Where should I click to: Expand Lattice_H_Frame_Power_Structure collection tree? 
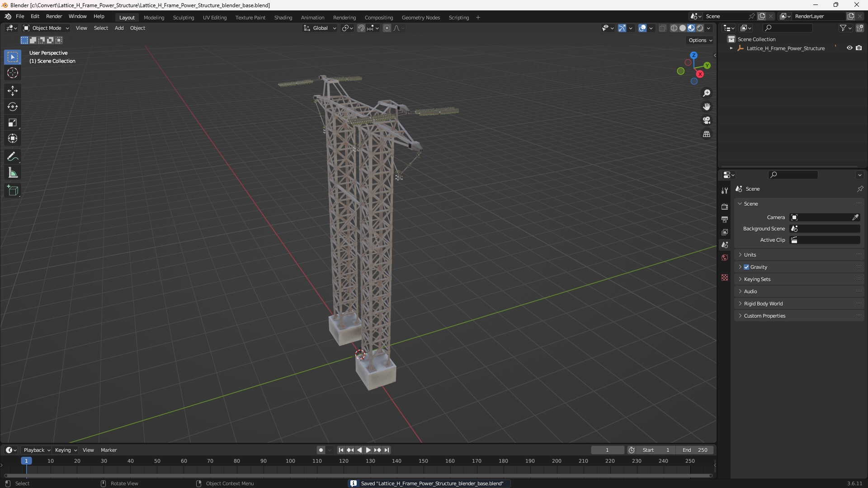pos(731,48)
